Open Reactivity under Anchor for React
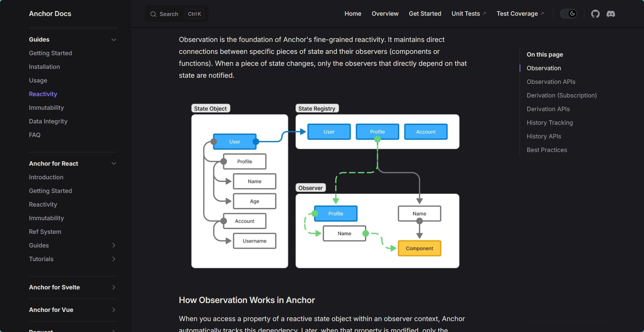This screenshot has width=644, height=332. click(x=43, y=205)
